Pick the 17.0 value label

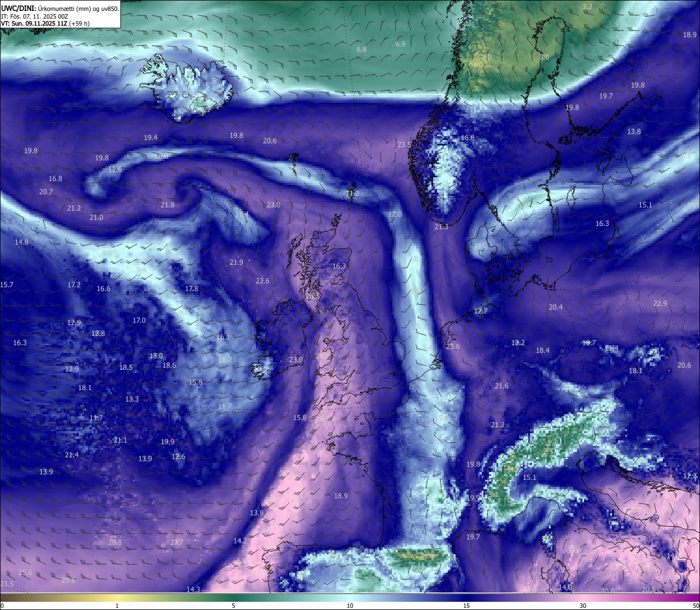click(139, 320)
